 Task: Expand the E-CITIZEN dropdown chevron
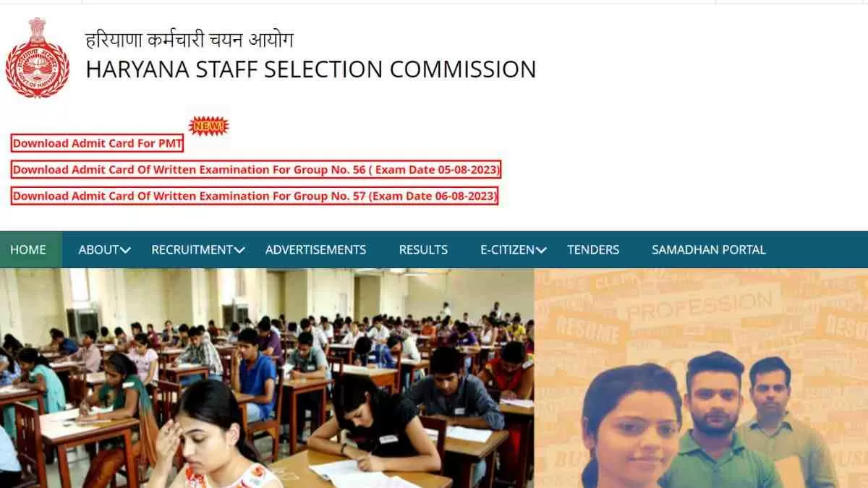click(541, 250)
